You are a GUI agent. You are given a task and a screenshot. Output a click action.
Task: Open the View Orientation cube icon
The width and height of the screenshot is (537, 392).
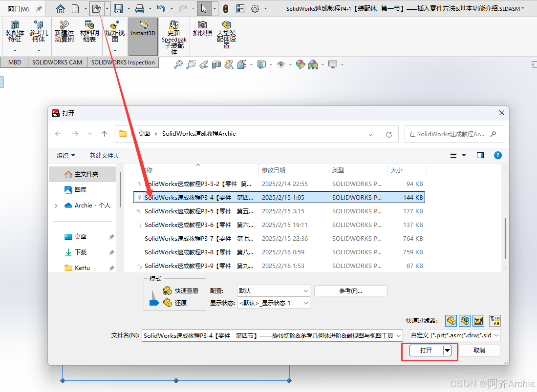point(242,64)
